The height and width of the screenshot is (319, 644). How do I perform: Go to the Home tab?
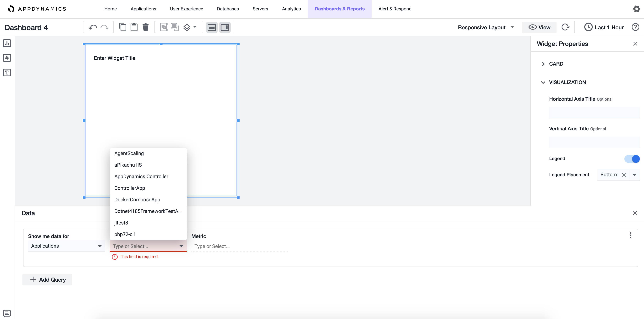point(111,9)
